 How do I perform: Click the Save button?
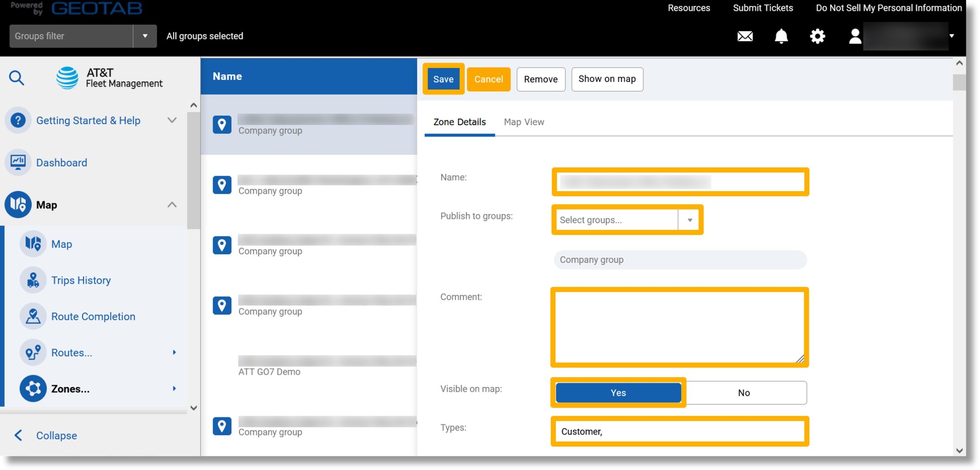443,79
